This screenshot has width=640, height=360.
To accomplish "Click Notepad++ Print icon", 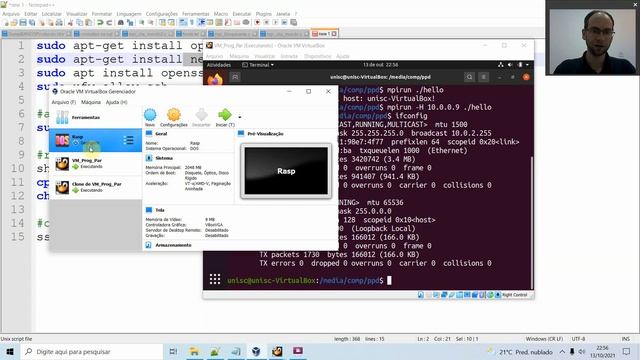I will click(x=59, y=22).
